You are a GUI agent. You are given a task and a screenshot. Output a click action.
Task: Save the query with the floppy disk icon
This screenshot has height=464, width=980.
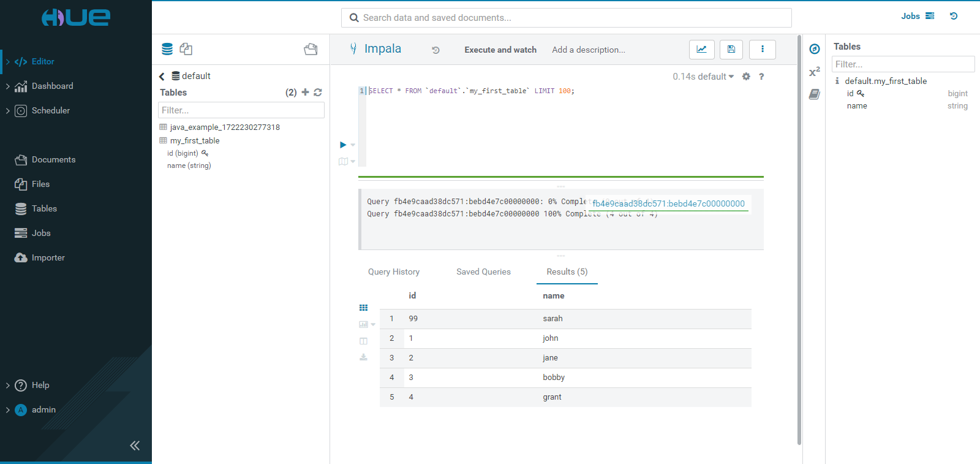pyautogui.click(x=731, y=50)
